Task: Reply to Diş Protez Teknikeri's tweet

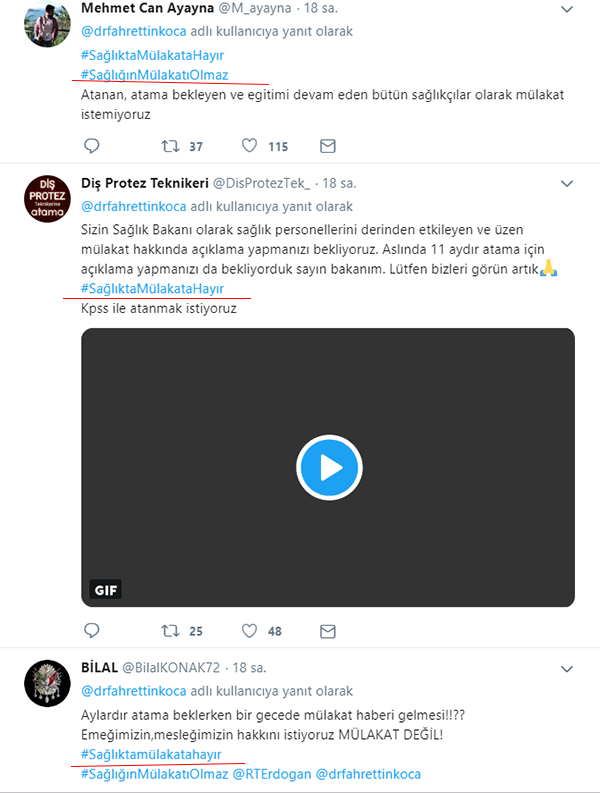Action: [x=92, y=631]
